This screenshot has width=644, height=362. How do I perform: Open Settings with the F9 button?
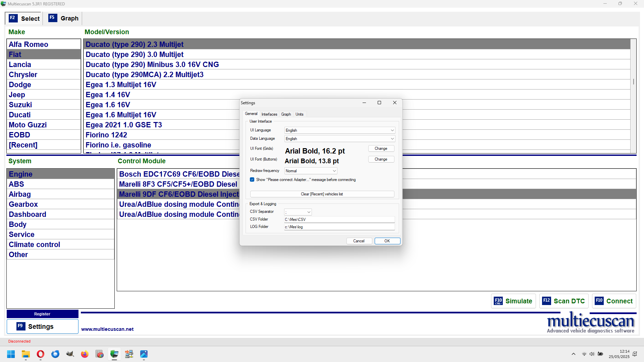(42, 326)
